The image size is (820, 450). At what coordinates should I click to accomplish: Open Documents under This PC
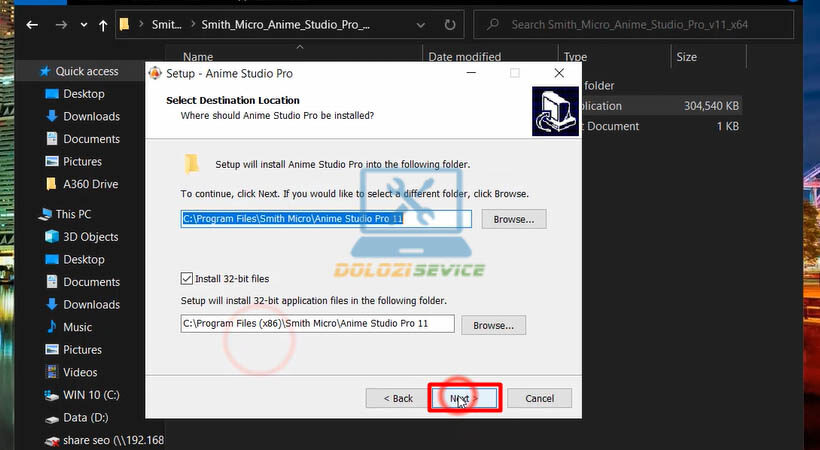[92, 282]
